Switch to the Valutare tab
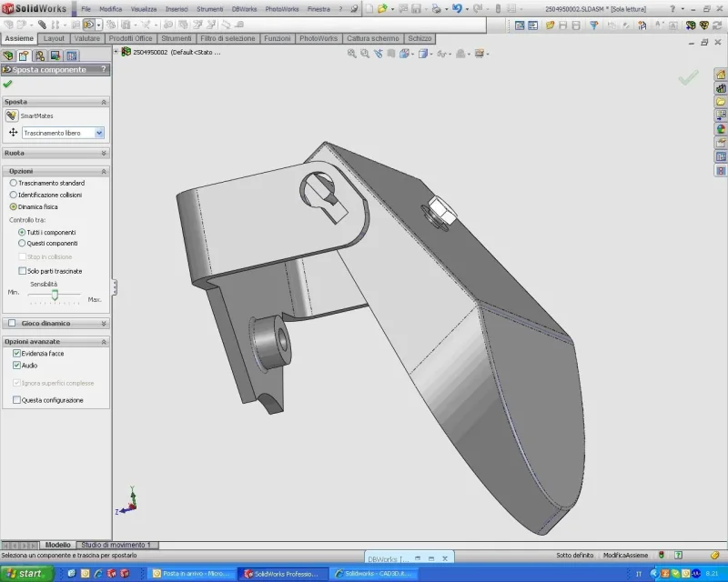Image resolution: width=728 pixels, height=582 pixels. point(86,38)
